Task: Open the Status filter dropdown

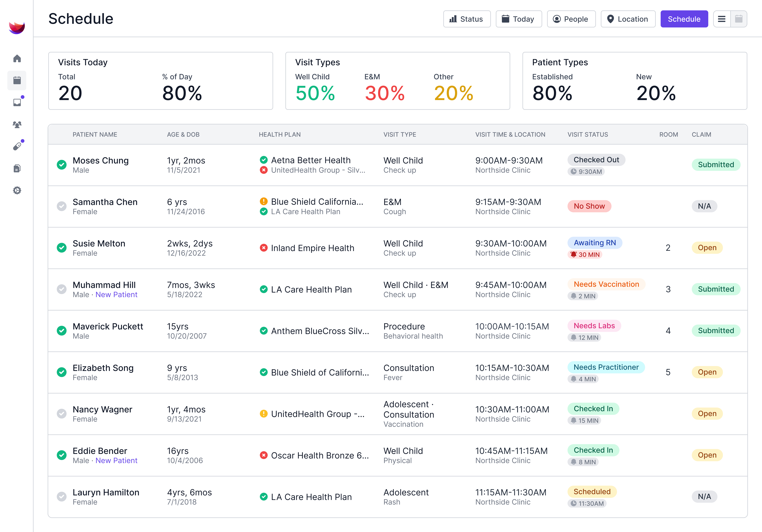Action: point(467,19)
